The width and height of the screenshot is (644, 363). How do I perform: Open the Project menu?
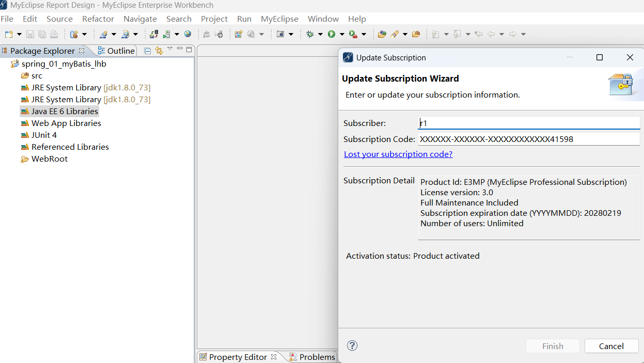point(214,19)
